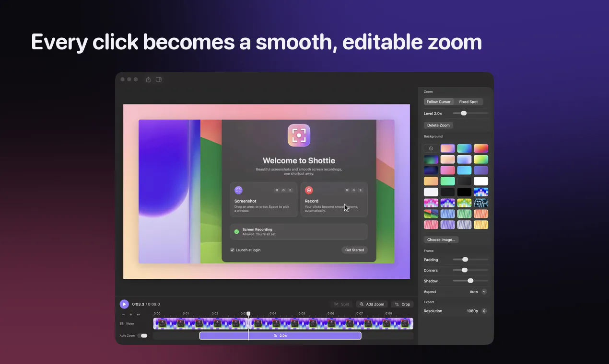609x364 pixels.
Task: Switch to Fixed Spot zoom mode
Action: pyautogui.click(x=468, y=102)
